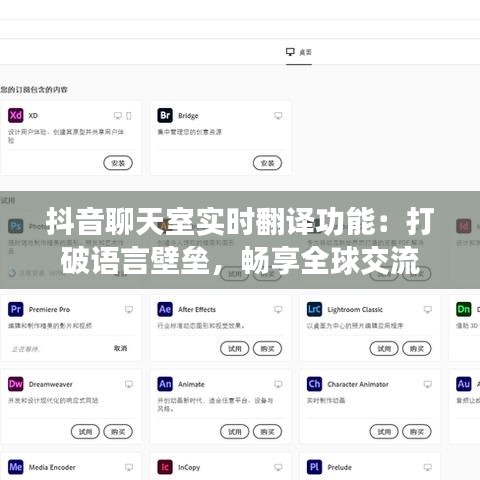Switch to the desktop tab

299,52
